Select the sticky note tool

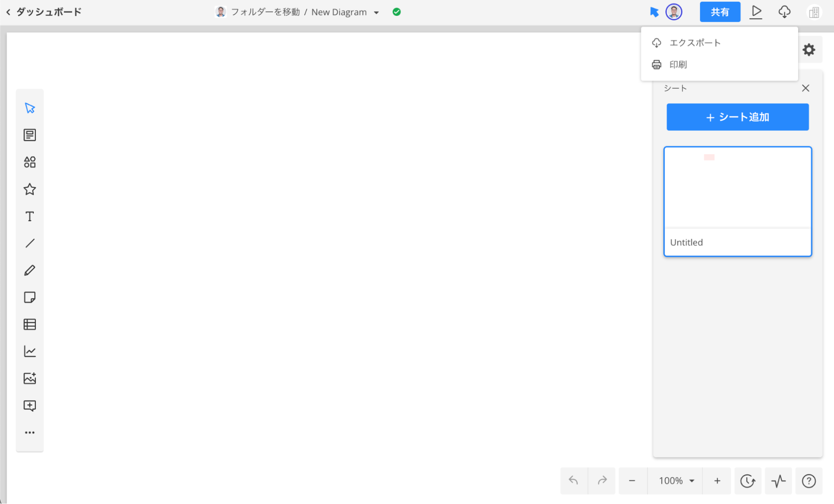pyautogui.click(x=30, y=297)
